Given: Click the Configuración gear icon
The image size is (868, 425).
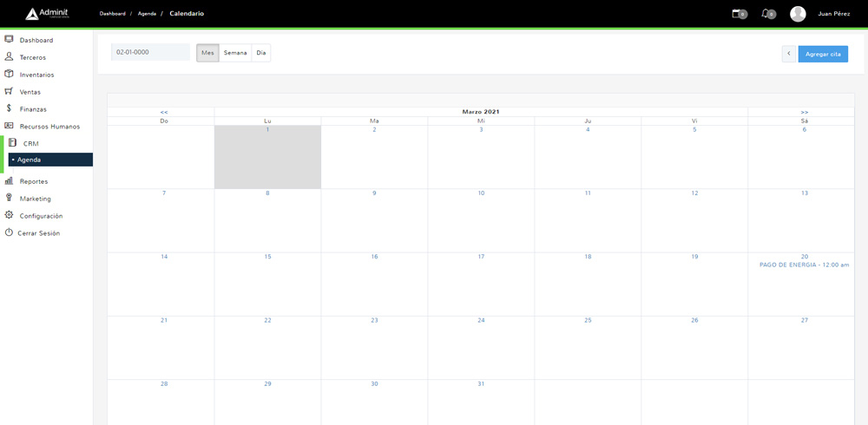Looking at the screenshot, I should point(9,215).
